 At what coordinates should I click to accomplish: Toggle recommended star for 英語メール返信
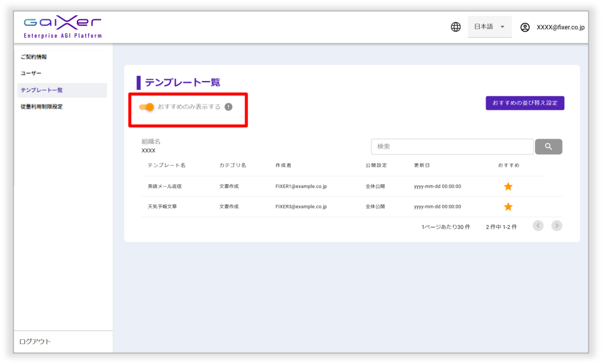click(509, 187)
